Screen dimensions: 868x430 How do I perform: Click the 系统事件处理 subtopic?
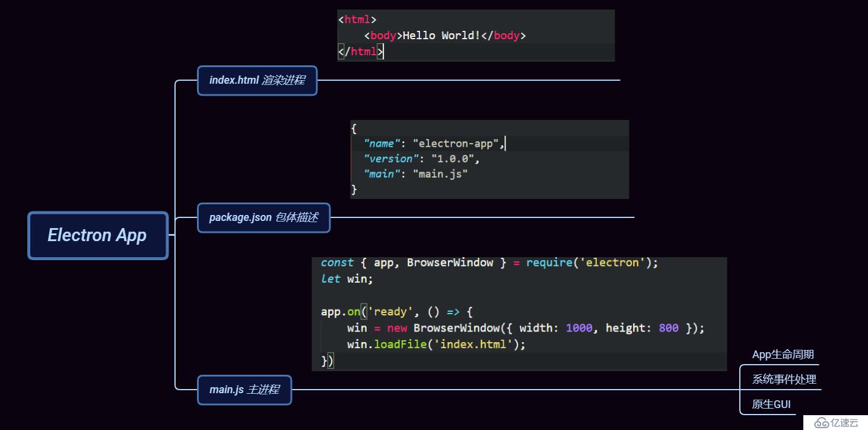click(x=784, y=379)
